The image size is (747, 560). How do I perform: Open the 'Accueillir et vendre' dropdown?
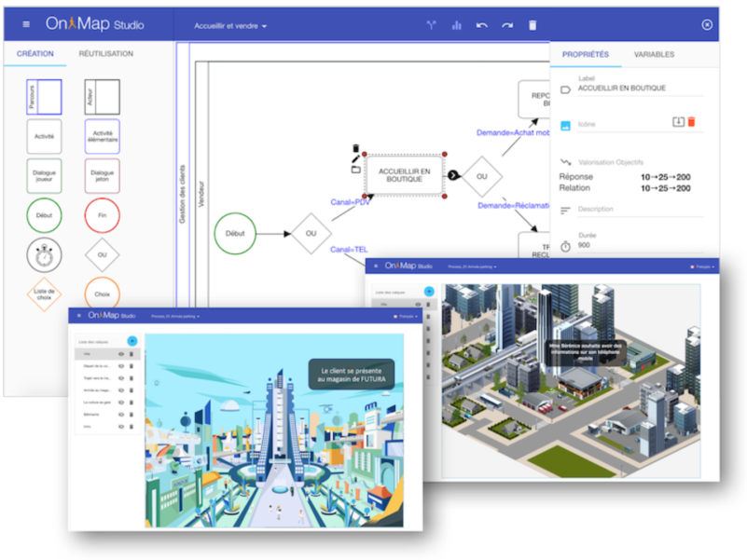coord(230,26)
